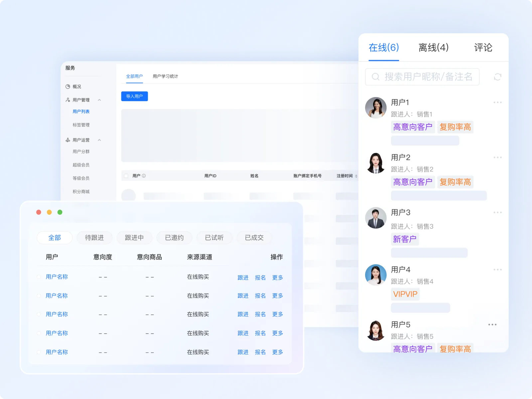Open the more options menu for 用户1
This screenshot has width=532, height=399.
coord(497,102)
